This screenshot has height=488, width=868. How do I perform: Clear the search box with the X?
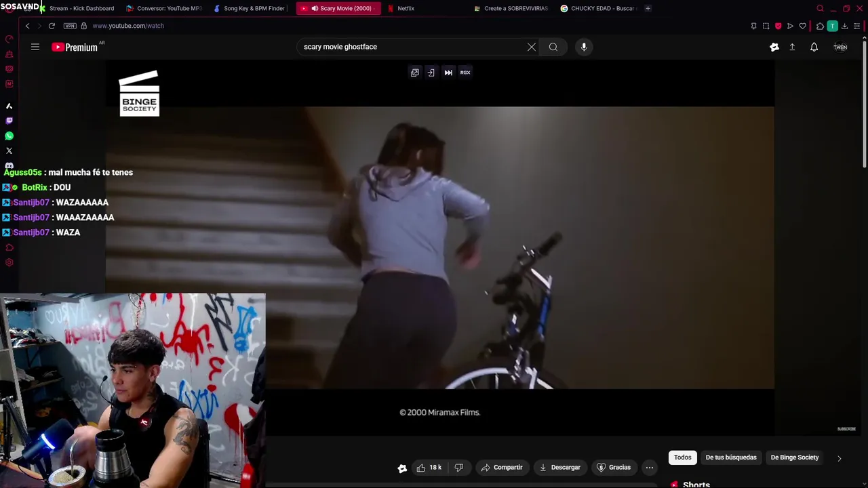[x=532, y=47]
